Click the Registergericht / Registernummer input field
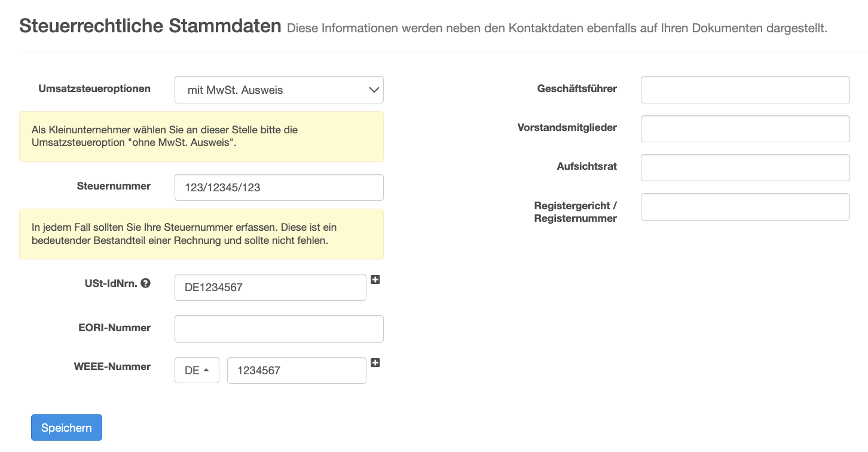The image size is (868, 452). (x=745, y=207)
